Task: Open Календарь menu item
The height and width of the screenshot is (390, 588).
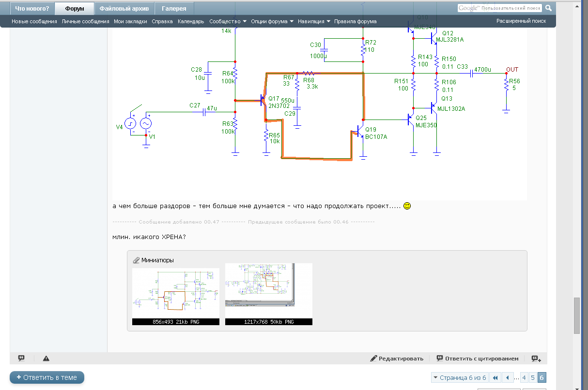Action: [x=191, y=21]
